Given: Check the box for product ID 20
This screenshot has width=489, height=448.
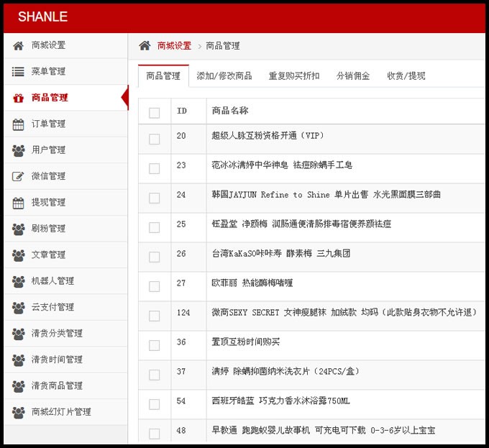Looking at the screenshot, I should [x=155, y=139].
